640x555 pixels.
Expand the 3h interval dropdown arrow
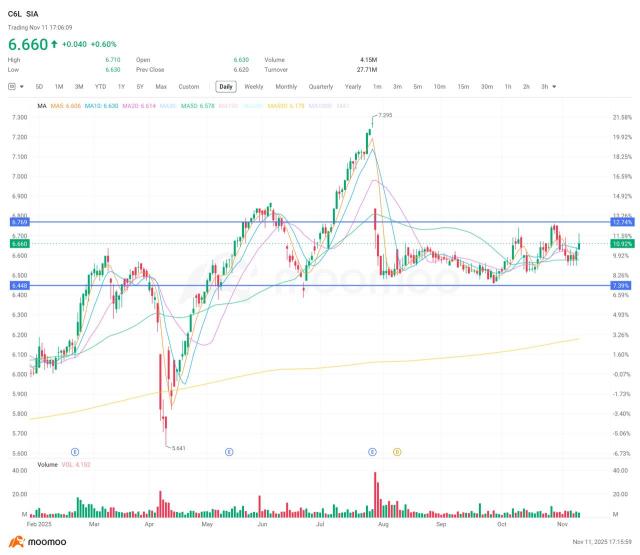tap(554, 87)
